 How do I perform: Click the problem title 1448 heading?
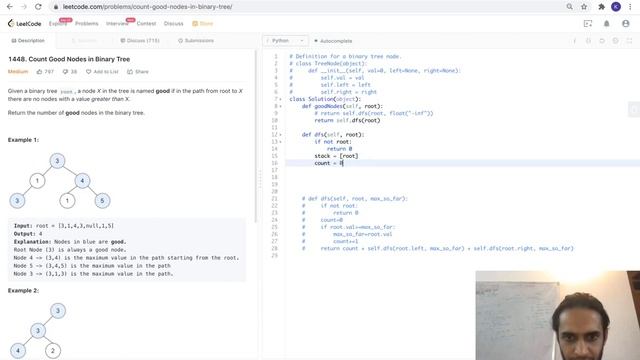[x=69, y=59]
